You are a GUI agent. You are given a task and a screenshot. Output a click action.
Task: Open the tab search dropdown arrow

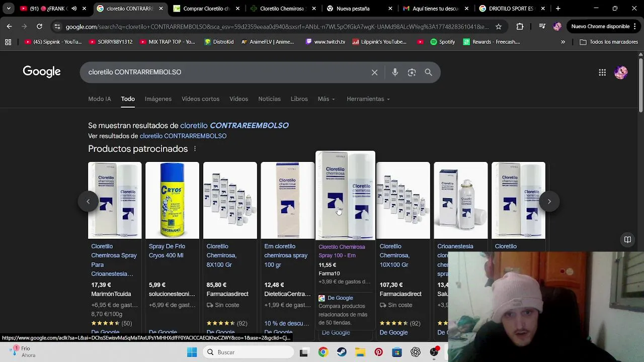pos(9,9)
